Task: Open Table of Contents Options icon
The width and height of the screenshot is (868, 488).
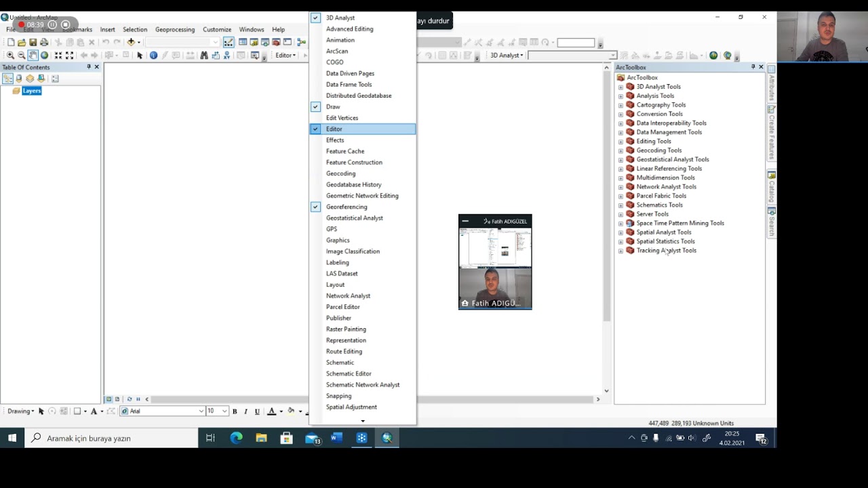Action: tap(55, 79)
